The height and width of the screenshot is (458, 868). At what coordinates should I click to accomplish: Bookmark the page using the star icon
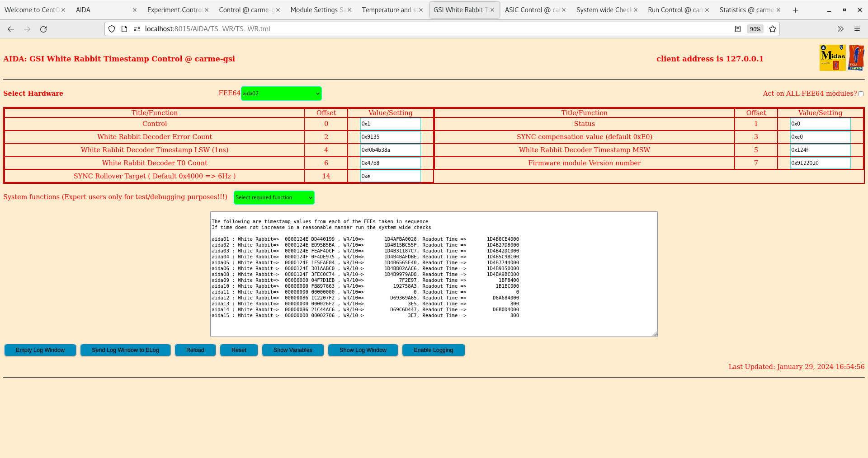point(773,29)
